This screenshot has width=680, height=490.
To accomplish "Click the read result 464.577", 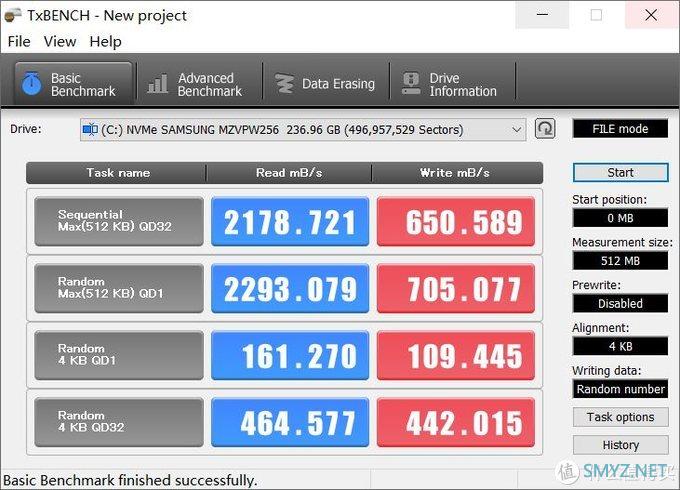I will point(290,422).
